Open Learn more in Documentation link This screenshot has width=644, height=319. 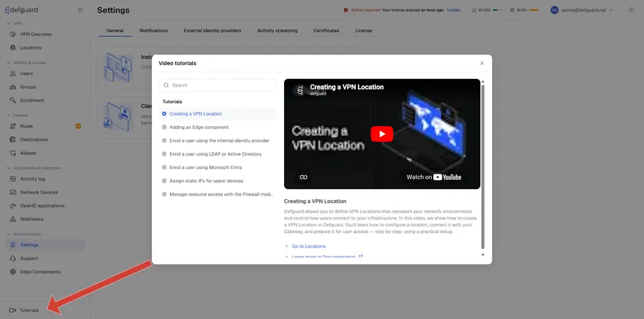point(323,257)
